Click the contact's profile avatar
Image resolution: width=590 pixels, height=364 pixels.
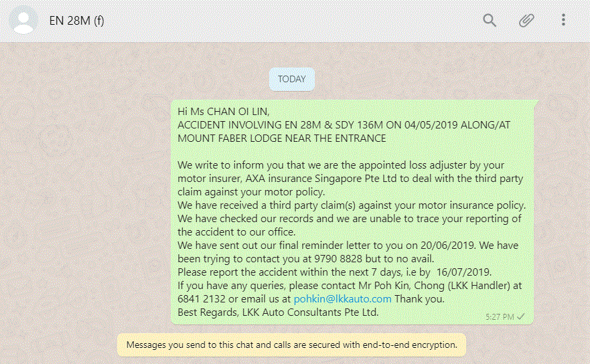point(25,21)
